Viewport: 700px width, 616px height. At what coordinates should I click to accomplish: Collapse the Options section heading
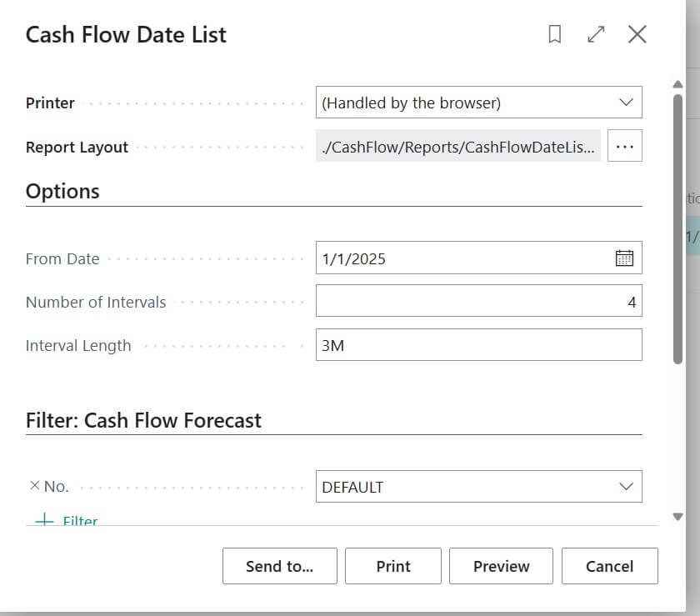[62, 191]
